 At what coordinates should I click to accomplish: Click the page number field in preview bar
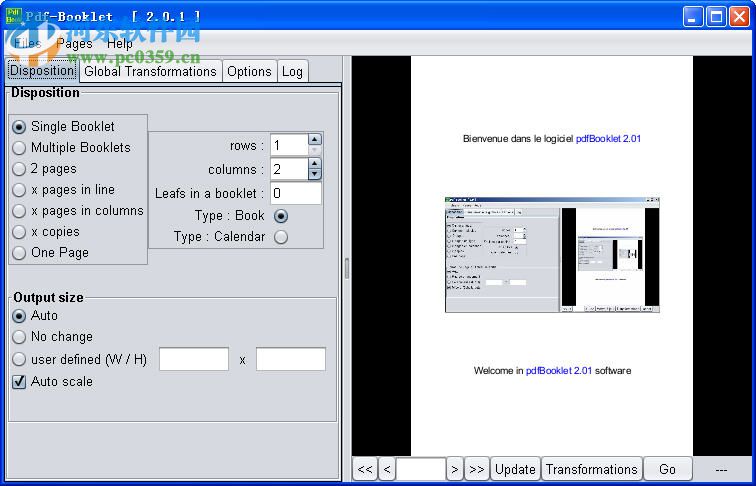421,469
